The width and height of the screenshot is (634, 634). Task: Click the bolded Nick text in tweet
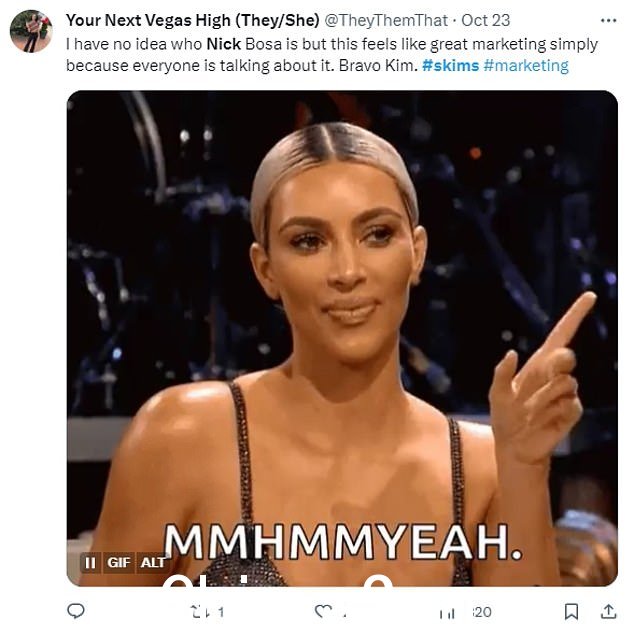[x=224, y=44]
